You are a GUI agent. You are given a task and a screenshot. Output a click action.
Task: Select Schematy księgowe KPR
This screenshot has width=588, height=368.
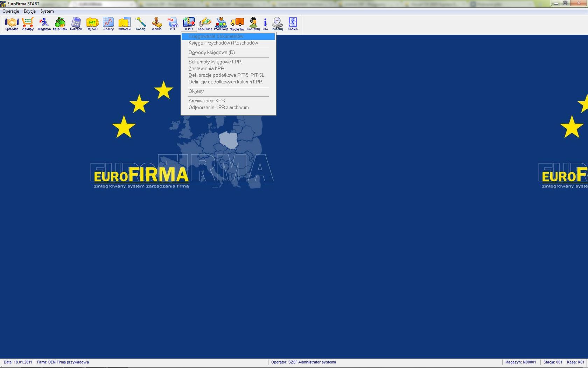pyautogui.click(x=228, y=62)
